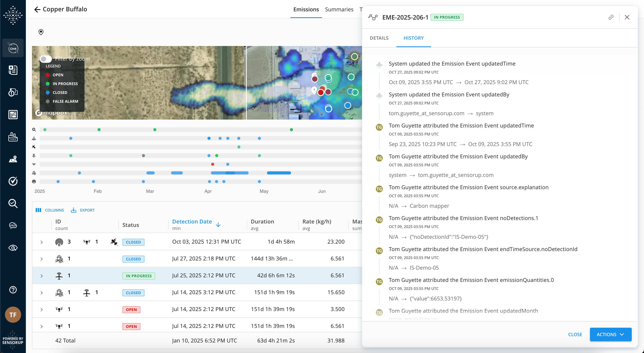644x353 pixels.
Task: Click the red open marker on timeline
Action: pos(212,164)
